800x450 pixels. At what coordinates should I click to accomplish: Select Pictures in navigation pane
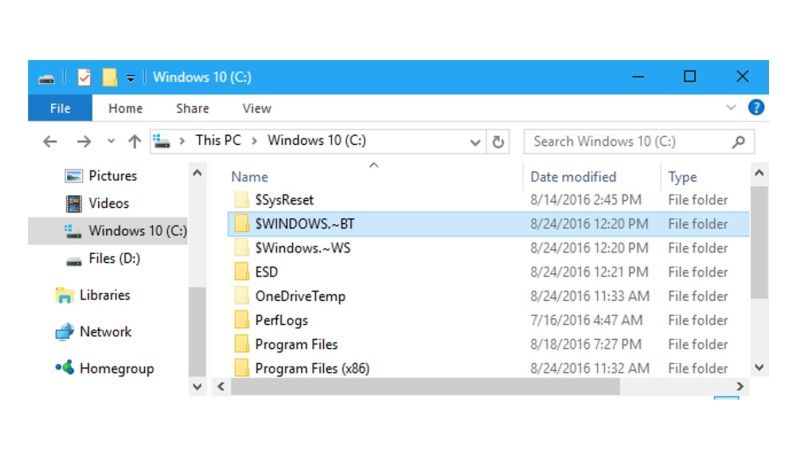(113, 176)
